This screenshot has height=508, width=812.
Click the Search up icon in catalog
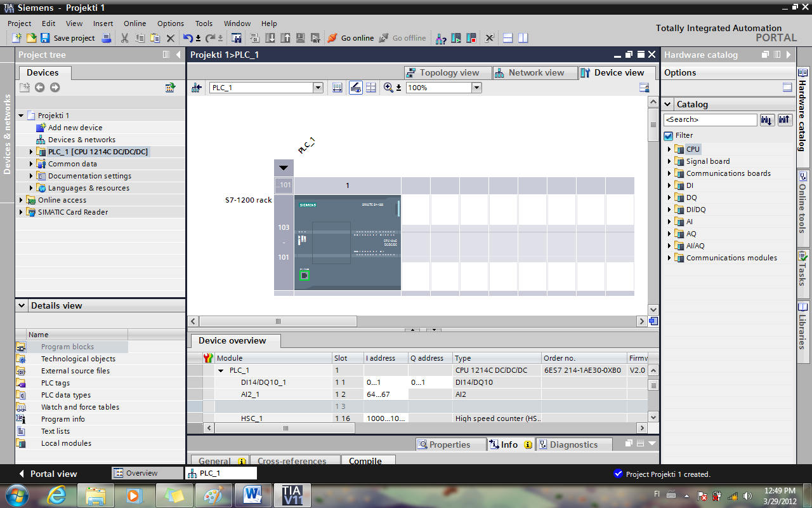(785, 119)
